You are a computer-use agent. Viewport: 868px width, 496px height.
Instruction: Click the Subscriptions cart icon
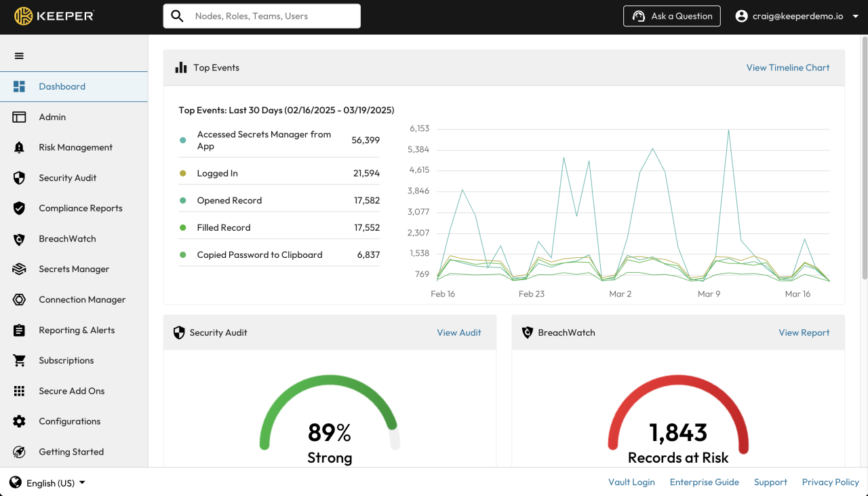pyautogui.click(x=19, y=361)
